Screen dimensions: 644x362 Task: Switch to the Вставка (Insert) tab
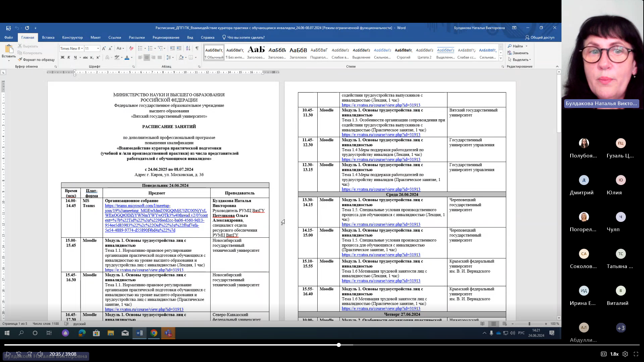pyautogui.click(x=48, y=38)
